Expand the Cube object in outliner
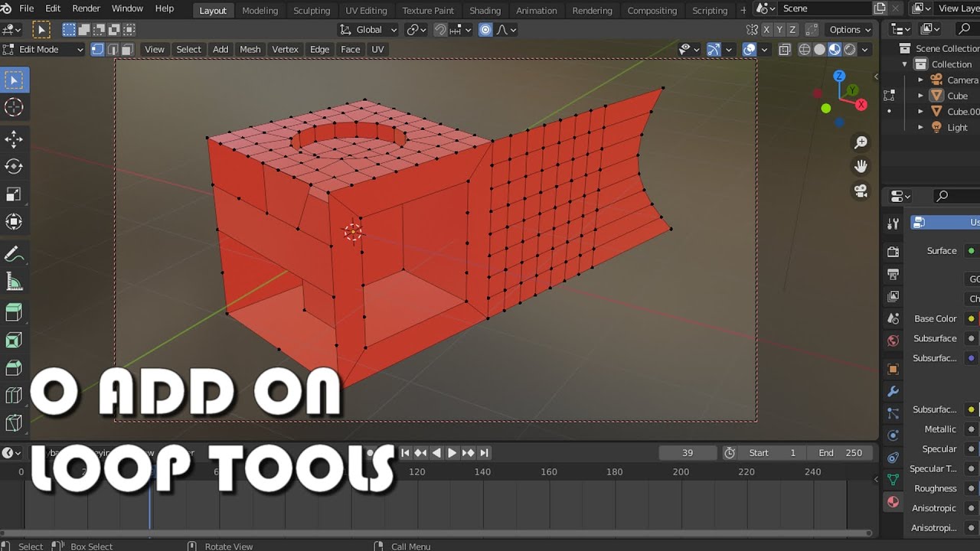The image size is (980, 551). (921, 96)
